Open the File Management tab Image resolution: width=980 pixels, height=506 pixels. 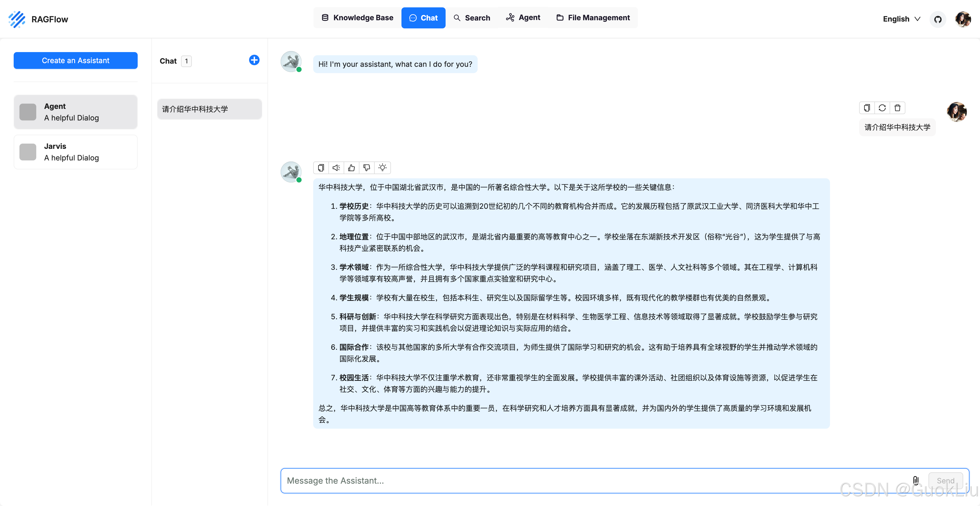[593, 18]
